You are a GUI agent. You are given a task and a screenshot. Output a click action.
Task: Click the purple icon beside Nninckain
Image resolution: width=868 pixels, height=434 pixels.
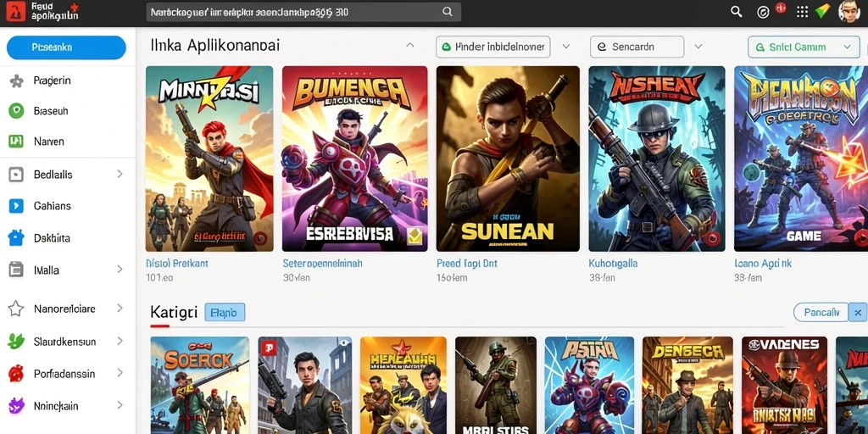tap(15, 406)
